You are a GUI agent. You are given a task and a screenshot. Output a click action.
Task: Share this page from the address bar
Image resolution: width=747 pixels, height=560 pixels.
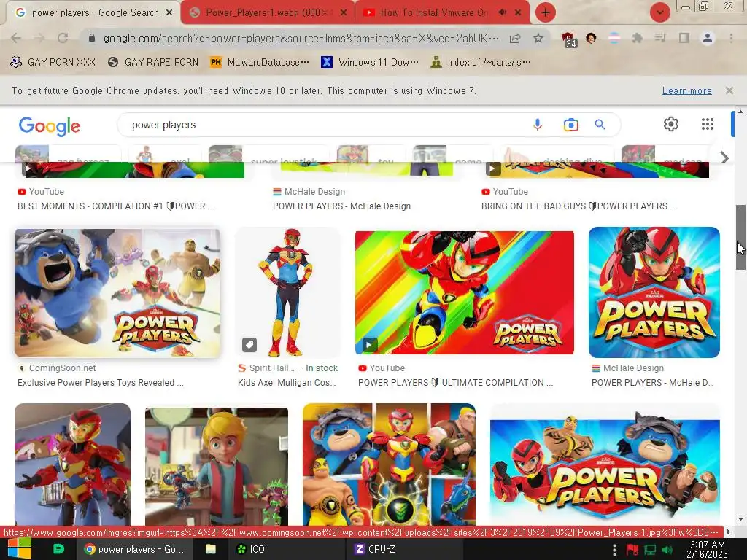click(515, 39)
